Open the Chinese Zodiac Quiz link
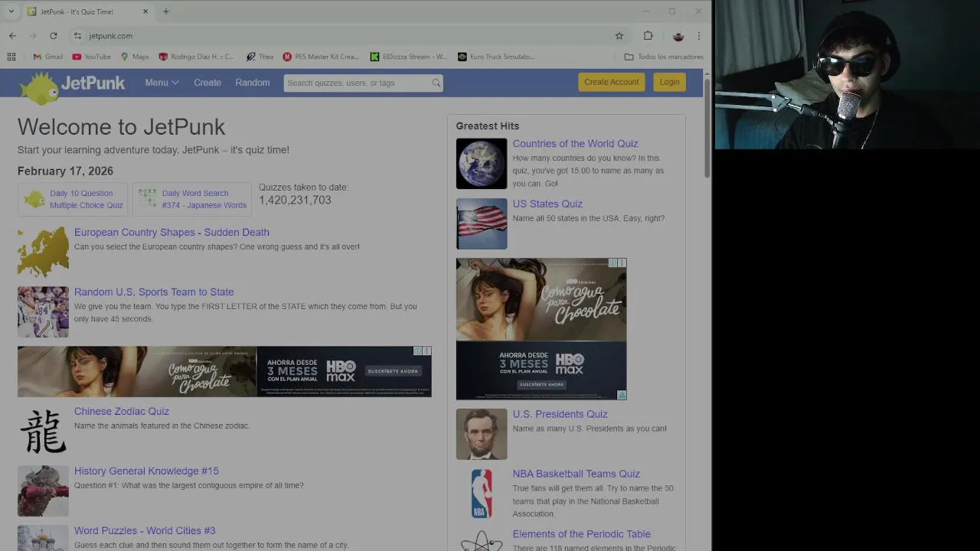This screenshot has height=551, width=980. pyautogui.click(x=122, y=411)
